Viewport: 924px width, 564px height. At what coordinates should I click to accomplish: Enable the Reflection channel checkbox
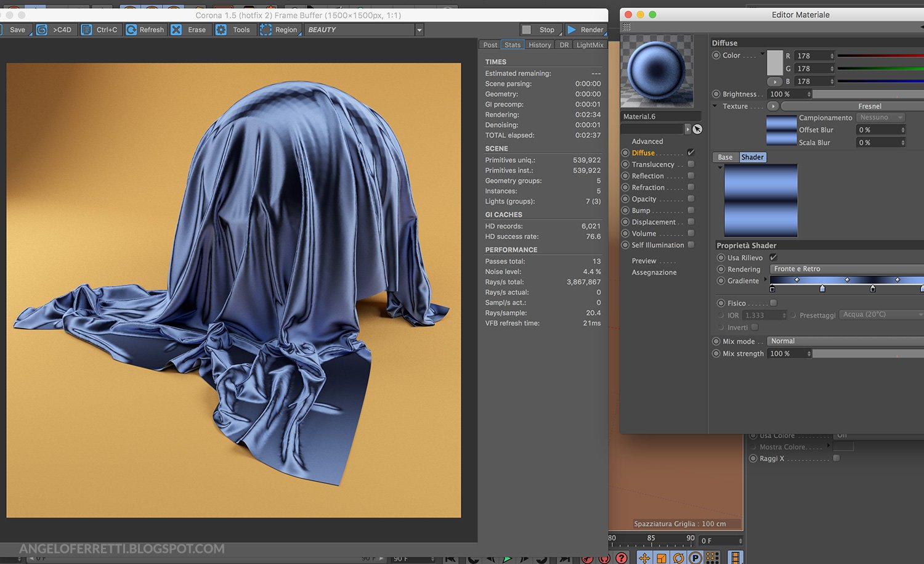691,176
